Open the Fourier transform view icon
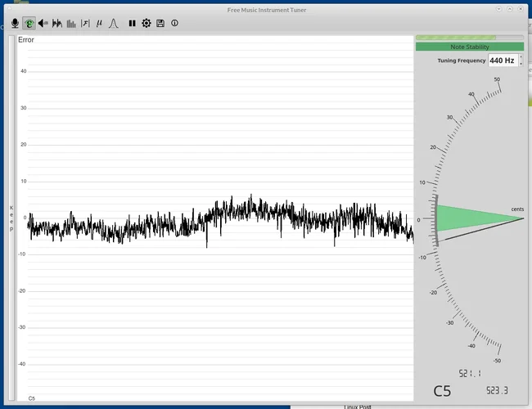Viewport: 532px width, 409px height. 85,23
